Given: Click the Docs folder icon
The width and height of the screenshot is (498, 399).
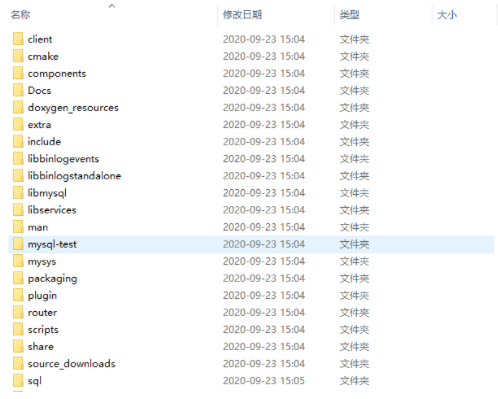Looking at the screenshot, I should pyautogui.click(x=18, y=90).
